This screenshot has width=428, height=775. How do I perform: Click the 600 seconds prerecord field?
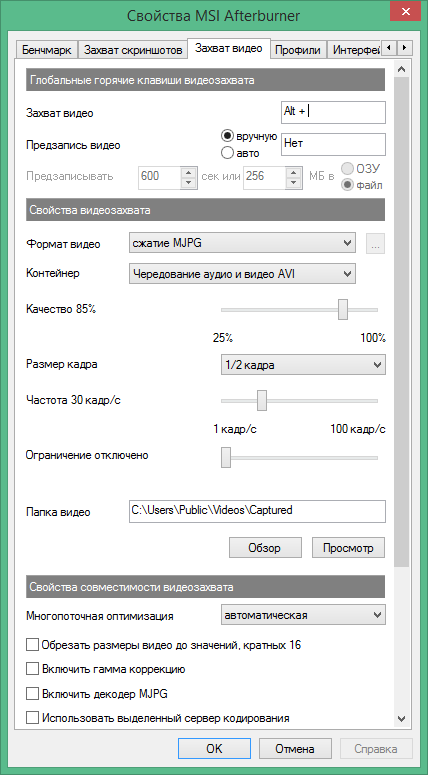click(159, 176)
